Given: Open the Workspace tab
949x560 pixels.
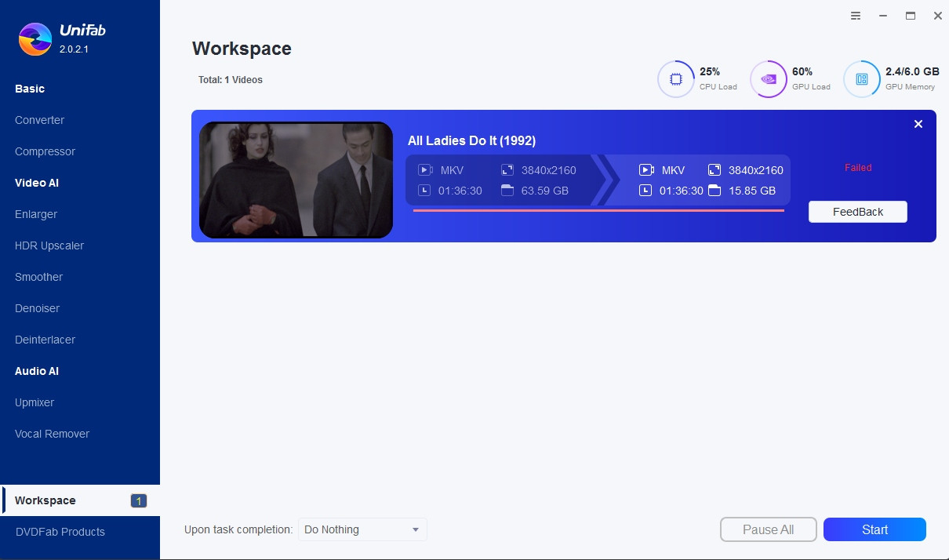Looking at the screenshot, I should [x=45, y=500].
